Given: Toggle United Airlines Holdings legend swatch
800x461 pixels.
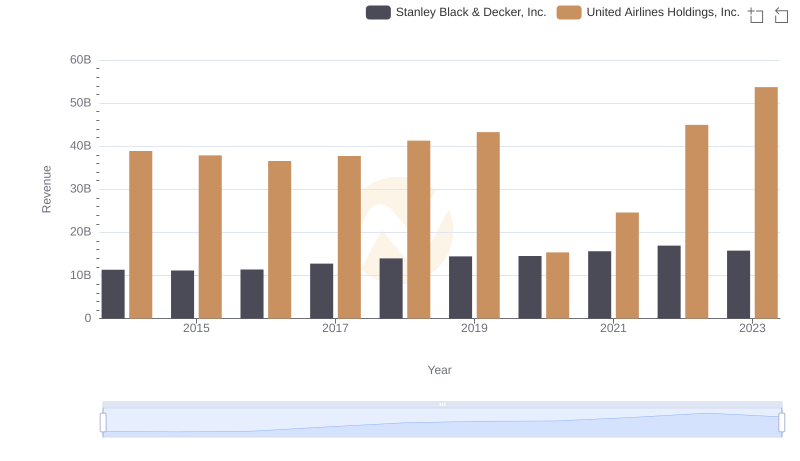Looking at the screenshot, I should click(569, 12).
